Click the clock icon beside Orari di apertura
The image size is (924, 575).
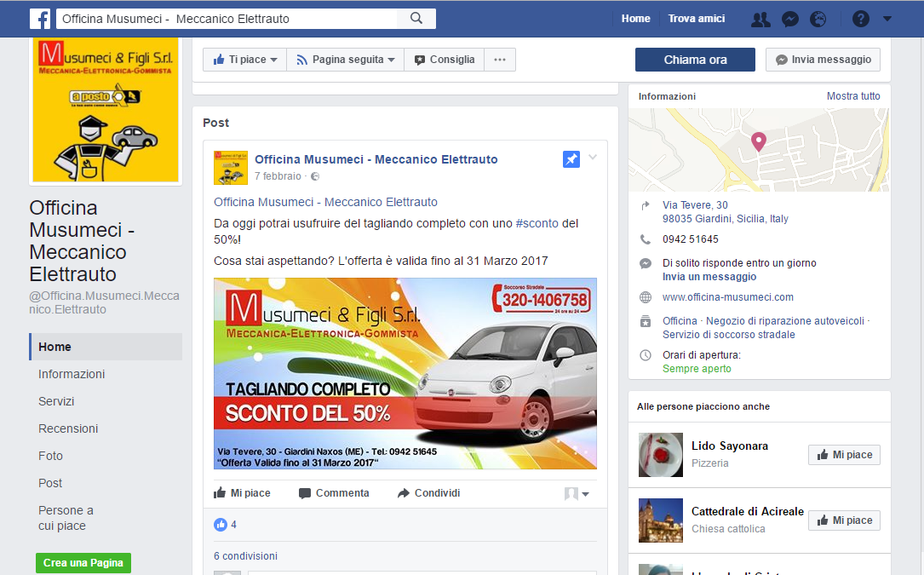click(x=646, y=355)
